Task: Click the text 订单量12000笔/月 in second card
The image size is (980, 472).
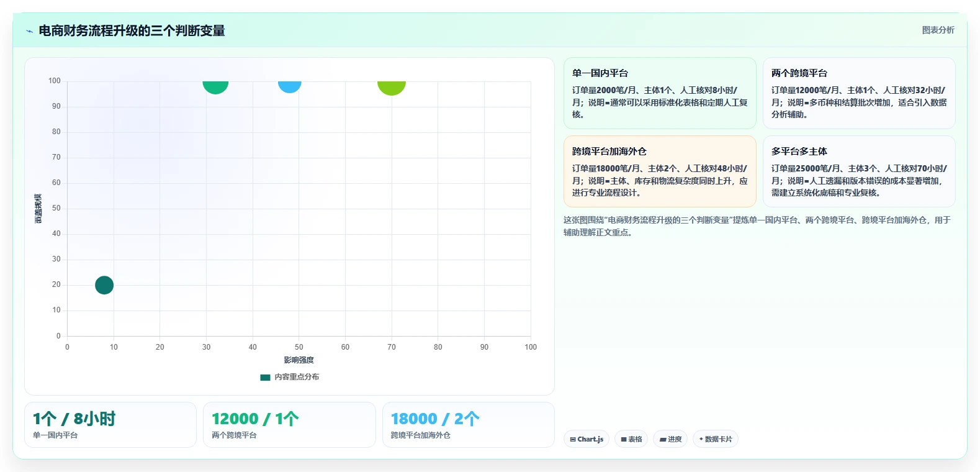Action: (807, 90)
